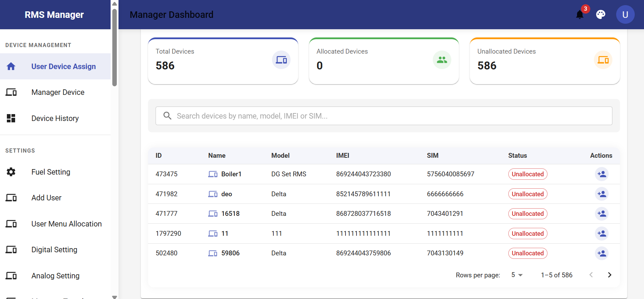Image resolution: width=644 pixels, height=299 pixels.
Task: Open Fuel Setting menu item
Action: pyautogui.click(x=55, y=172)
